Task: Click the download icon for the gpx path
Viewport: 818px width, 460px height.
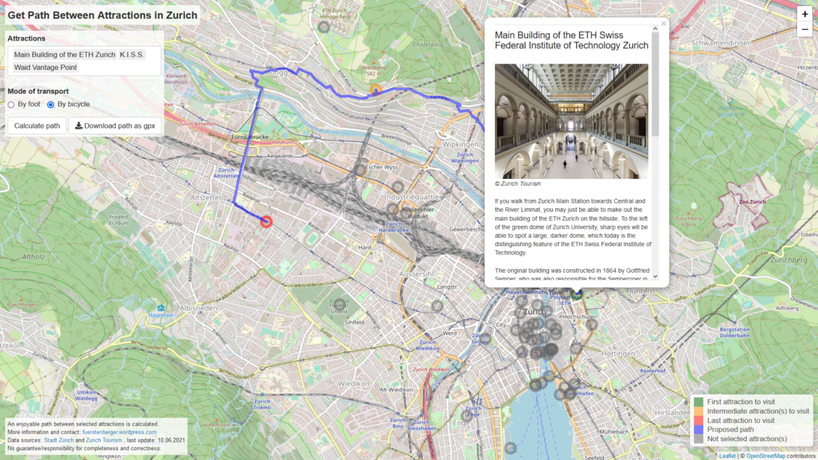Action: (79, 126)
